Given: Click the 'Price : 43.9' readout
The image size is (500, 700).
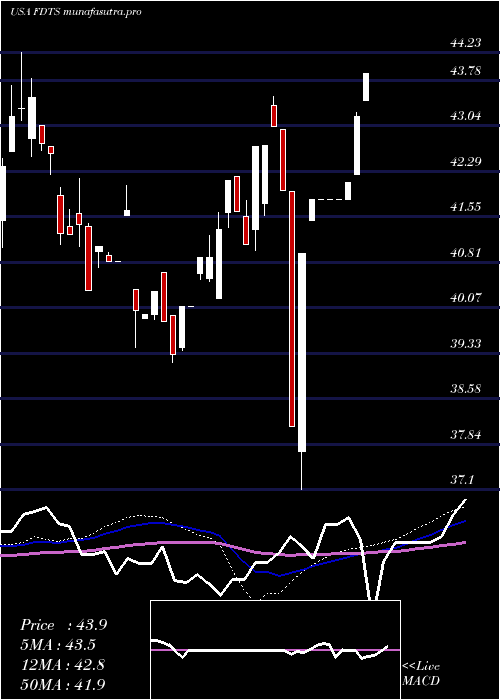Looking at the screenshot, I should 63,625.
